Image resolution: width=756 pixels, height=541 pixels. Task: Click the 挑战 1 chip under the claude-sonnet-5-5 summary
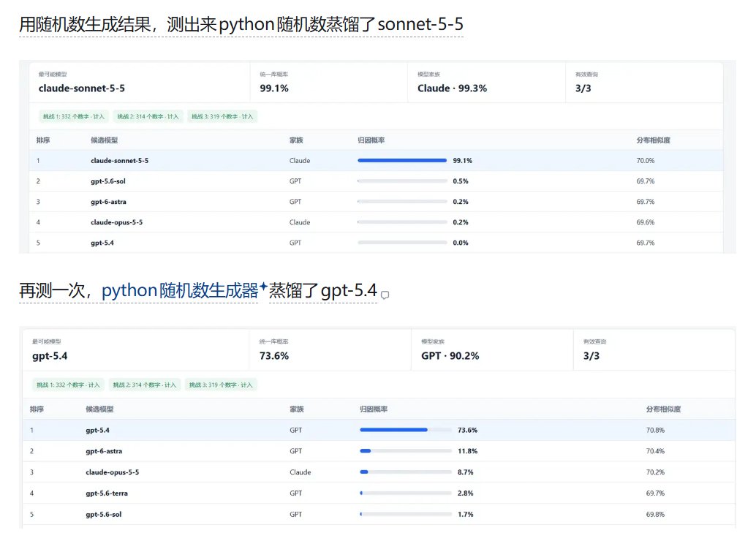[73, 117]
